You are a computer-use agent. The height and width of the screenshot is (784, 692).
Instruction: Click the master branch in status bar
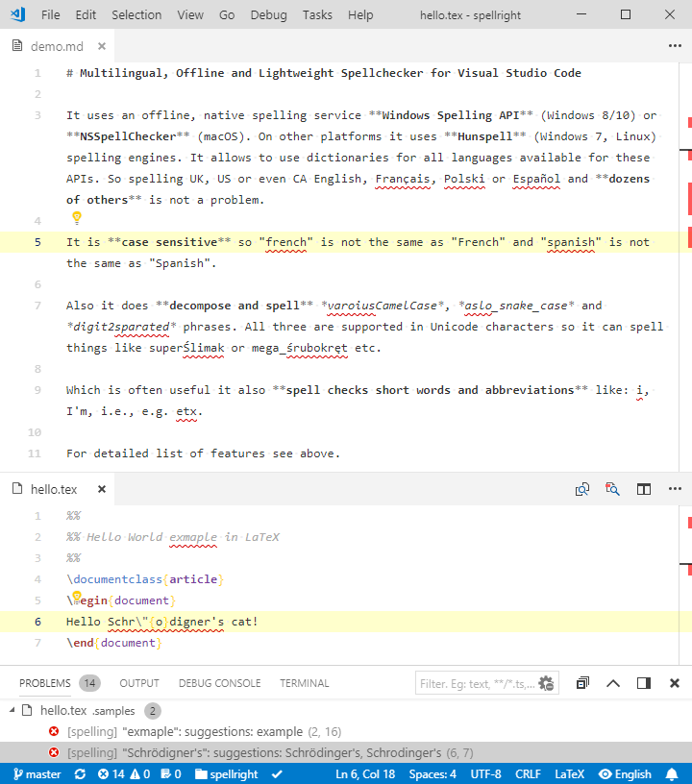(37, 774)
